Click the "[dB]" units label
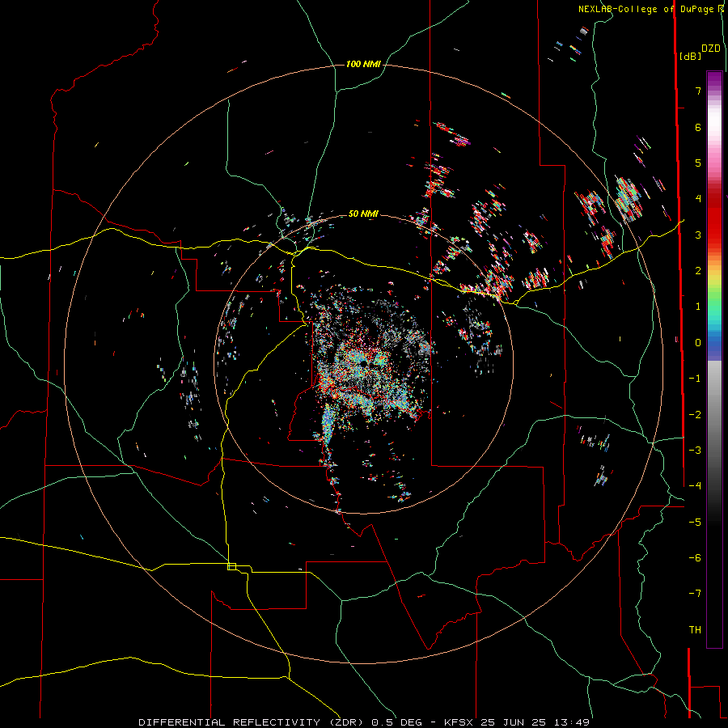 (690, 56)
